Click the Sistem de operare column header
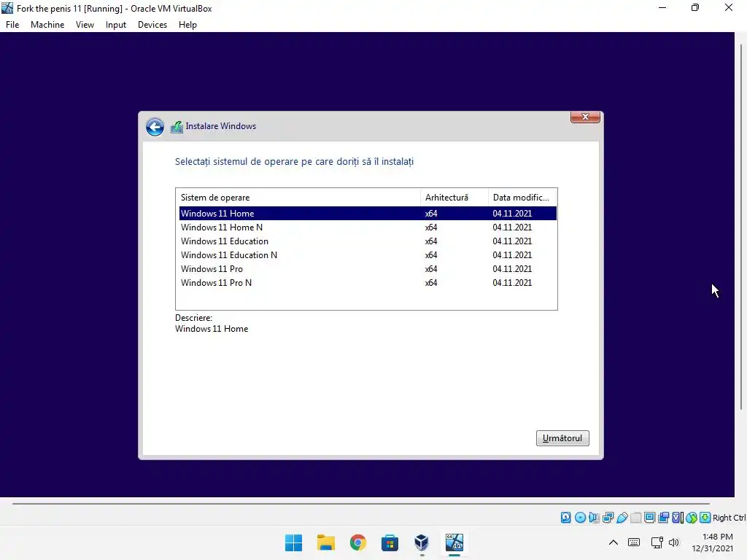 pos(298,197)
